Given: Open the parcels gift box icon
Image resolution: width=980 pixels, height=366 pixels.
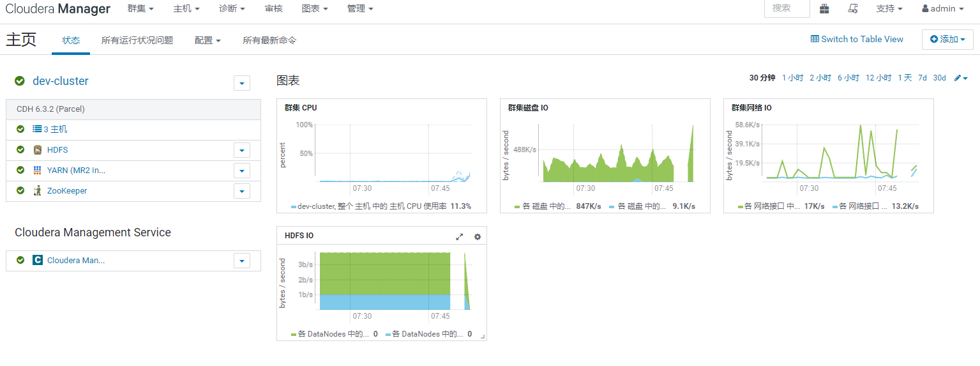Looking at the screenshot, I should click(824, 8).
